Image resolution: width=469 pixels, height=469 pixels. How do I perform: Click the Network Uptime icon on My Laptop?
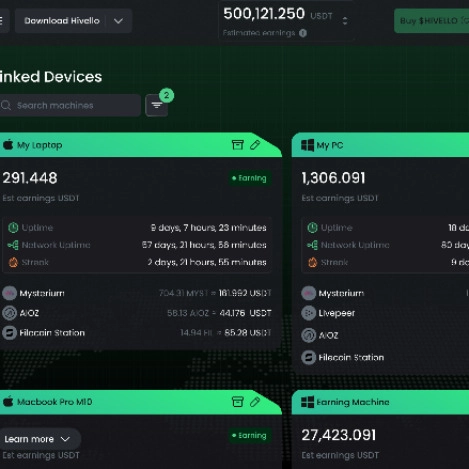click(x=13, y=245)
